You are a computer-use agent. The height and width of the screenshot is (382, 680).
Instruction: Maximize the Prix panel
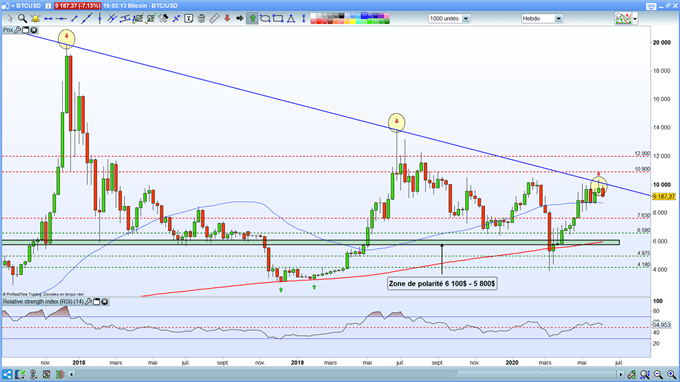click(26, 30)
